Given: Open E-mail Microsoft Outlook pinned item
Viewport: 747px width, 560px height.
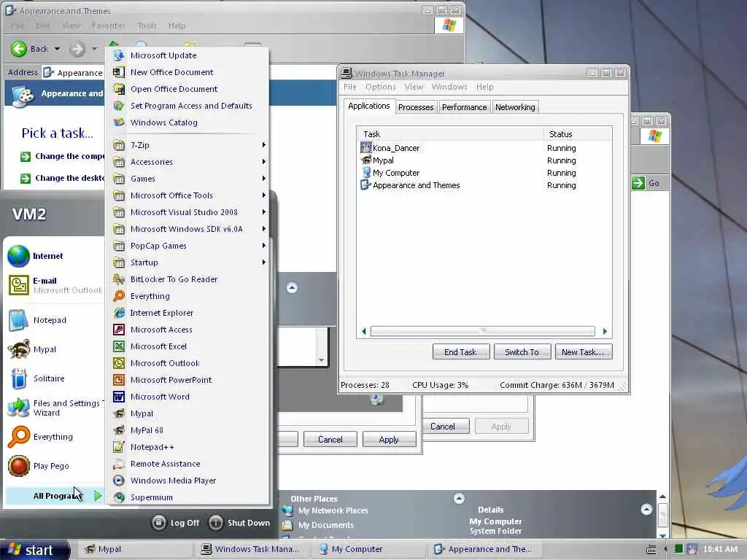Looking at the screenshot, I should click(x=55, y=285).
